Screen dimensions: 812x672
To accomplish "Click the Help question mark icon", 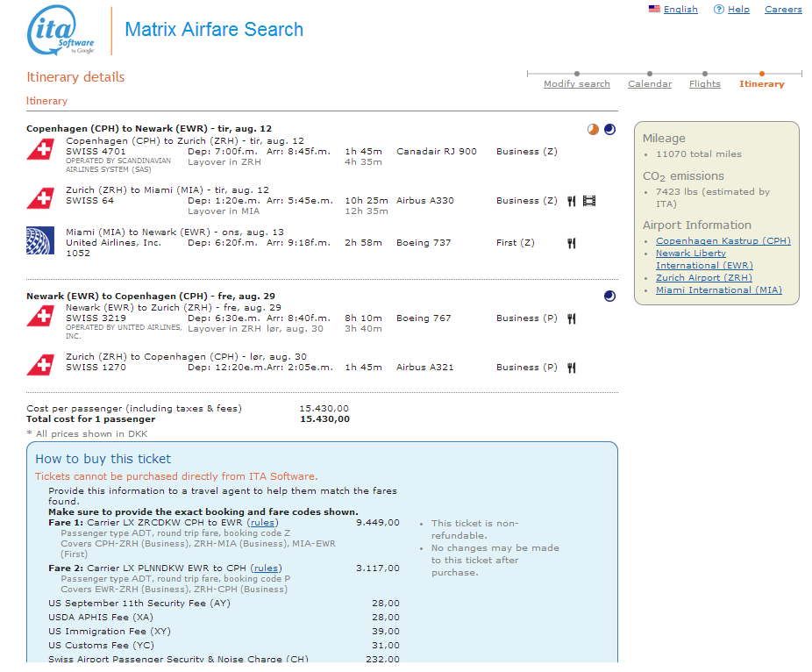I will (x=719, y=10).
